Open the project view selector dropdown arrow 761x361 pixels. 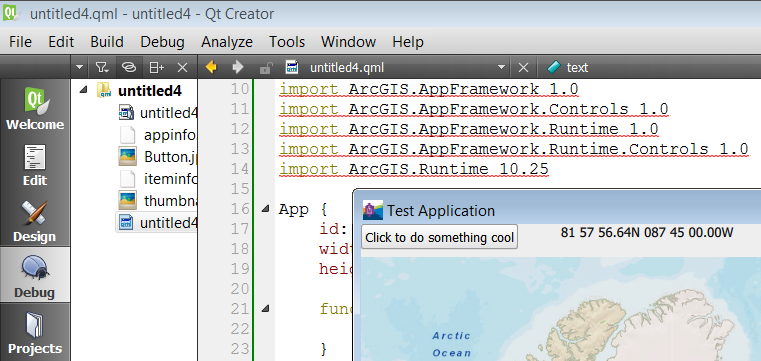tap(80, 67)
